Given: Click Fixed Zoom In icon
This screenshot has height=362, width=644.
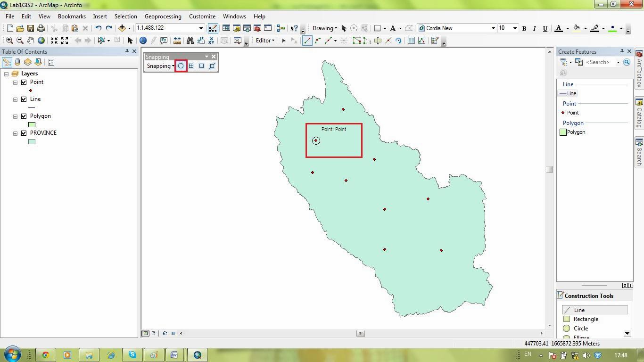Looking at the screenshot, I should tap(54, 41).
